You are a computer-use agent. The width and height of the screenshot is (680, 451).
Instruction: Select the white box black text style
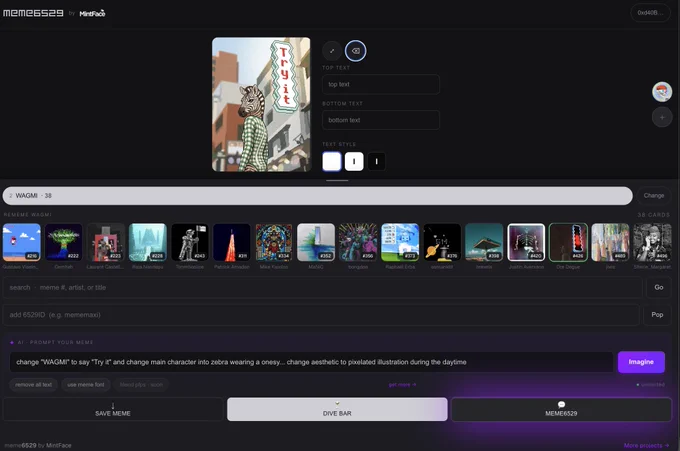(354, 161)
